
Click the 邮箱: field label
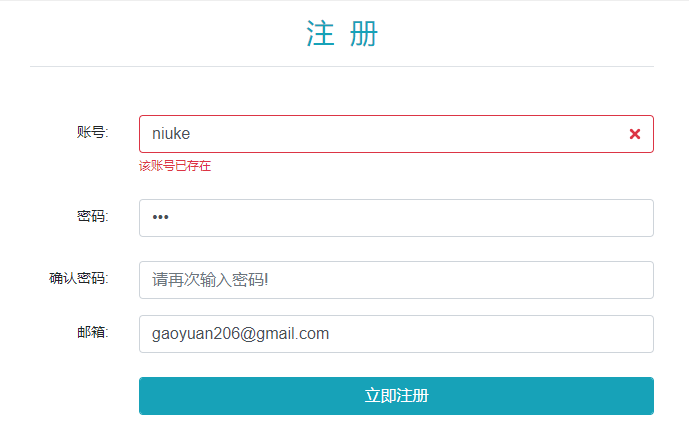[92, 332]
